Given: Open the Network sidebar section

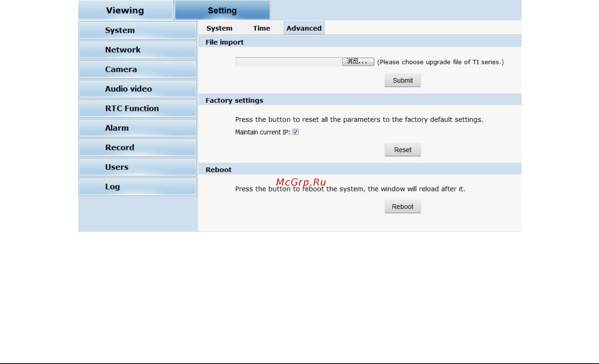Looking at the screenshot, I should click(138, 50).
